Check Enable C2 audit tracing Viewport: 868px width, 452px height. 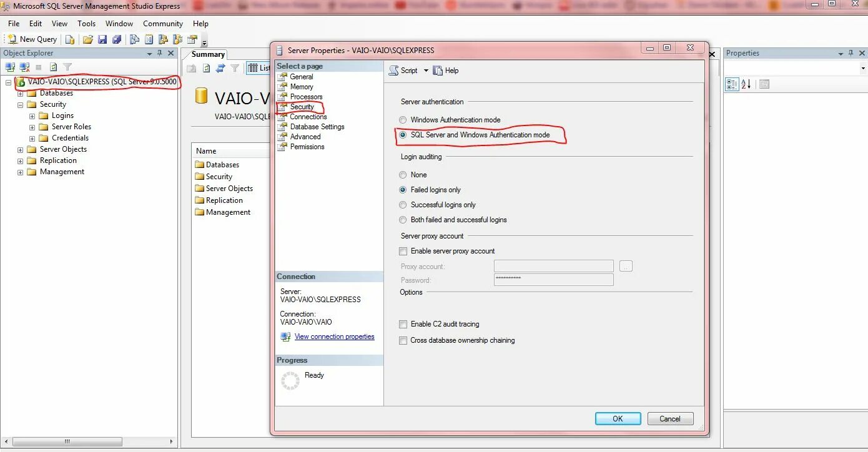403,324
